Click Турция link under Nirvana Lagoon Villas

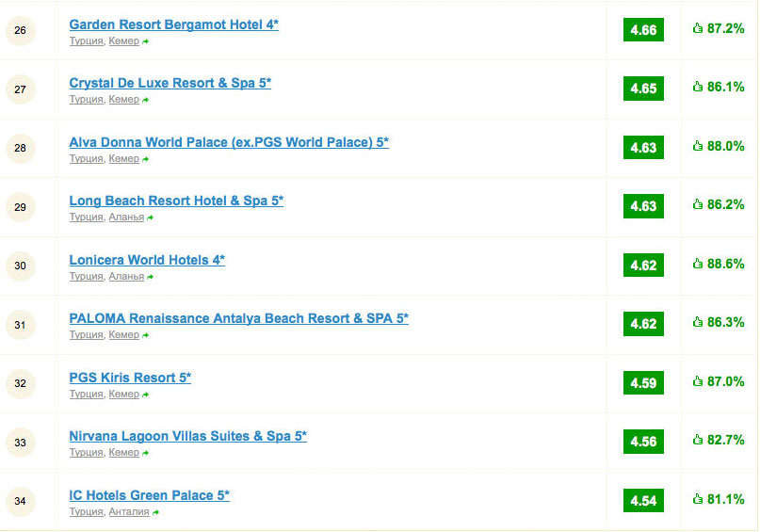click(87, 453)
